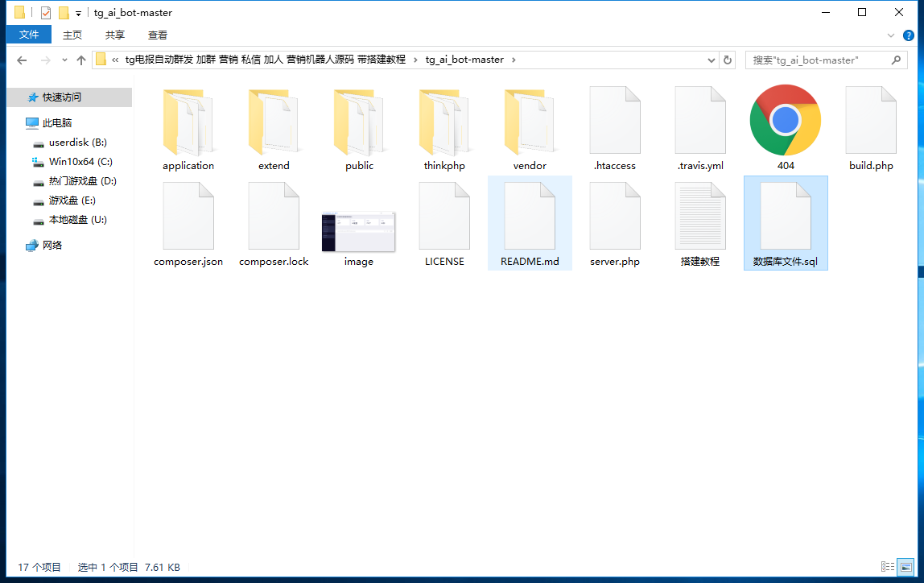
Task: Navigate up one folder level
Action: coord(80,60)
